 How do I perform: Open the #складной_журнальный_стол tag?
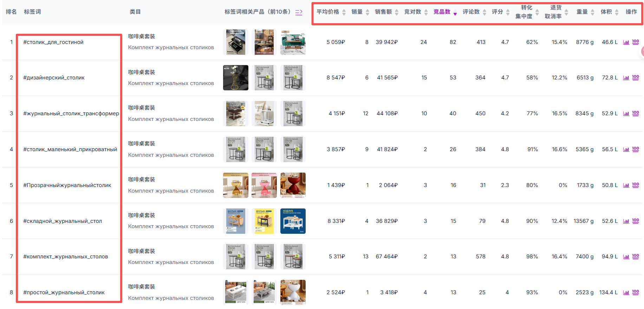tap(63, 221)
